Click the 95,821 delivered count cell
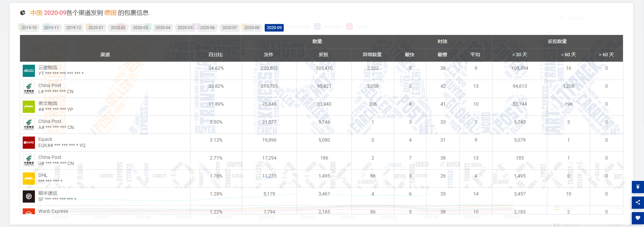The width and height of the screenshot is (644, 227). point(324,86)
